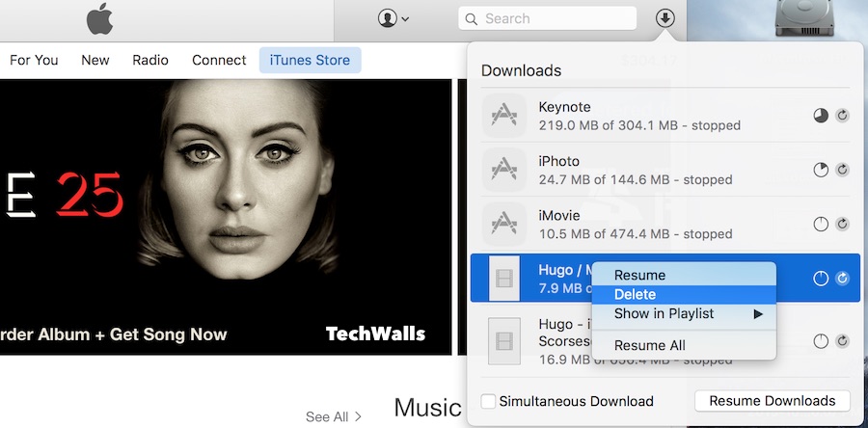Screen dimensions: 868x428
Task: Click '24.7 MB of 144.6 MB - stopped' text
Action: point(636,179)
